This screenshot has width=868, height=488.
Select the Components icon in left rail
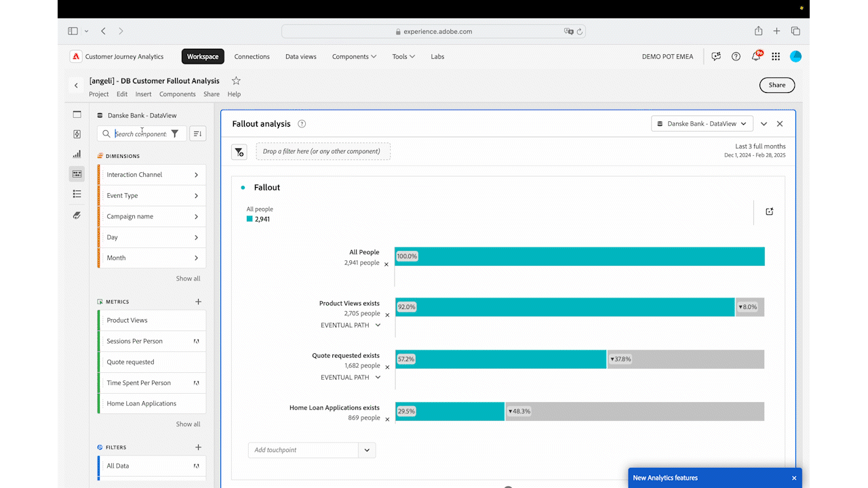tap(77, 174)
